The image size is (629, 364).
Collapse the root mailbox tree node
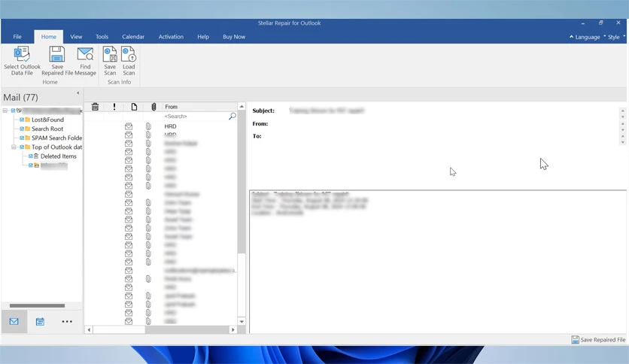pyautogui.click(x=5, y=111)
